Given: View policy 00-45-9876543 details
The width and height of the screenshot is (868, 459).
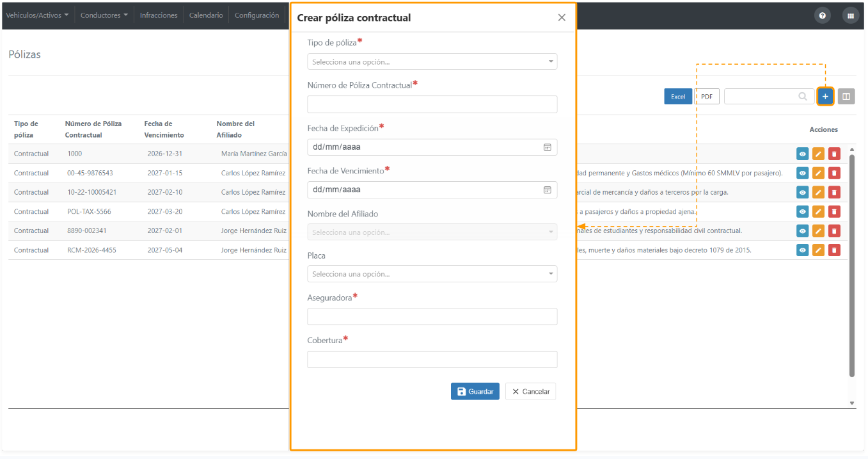Looking at the screenshot, I should [x=803, y=173].
